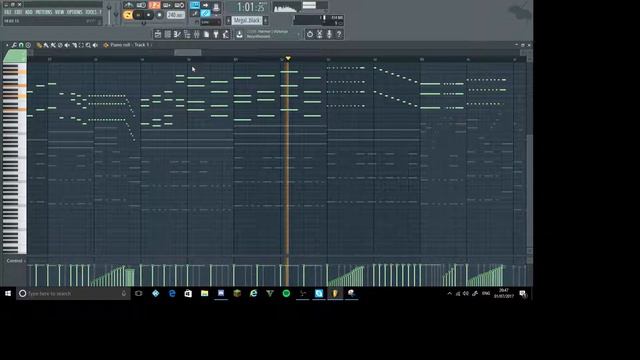
Task: Select the Mute tool in piano roll
Action: tap(67, 45)
